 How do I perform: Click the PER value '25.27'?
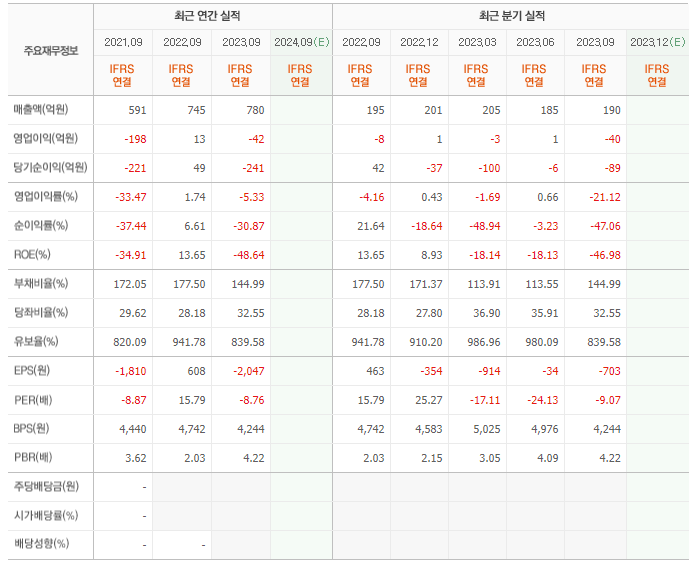pyautogui.click(x=429, y=400)
